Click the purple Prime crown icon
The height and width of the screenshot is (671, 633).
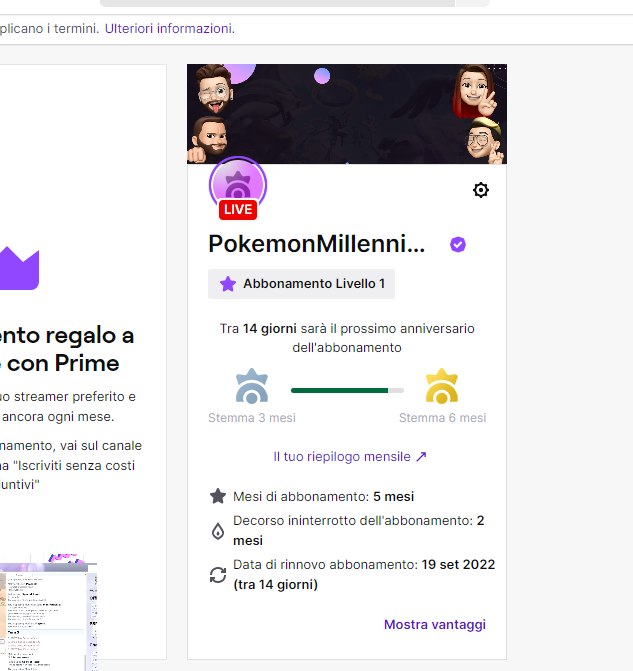(x=19, y=268)
